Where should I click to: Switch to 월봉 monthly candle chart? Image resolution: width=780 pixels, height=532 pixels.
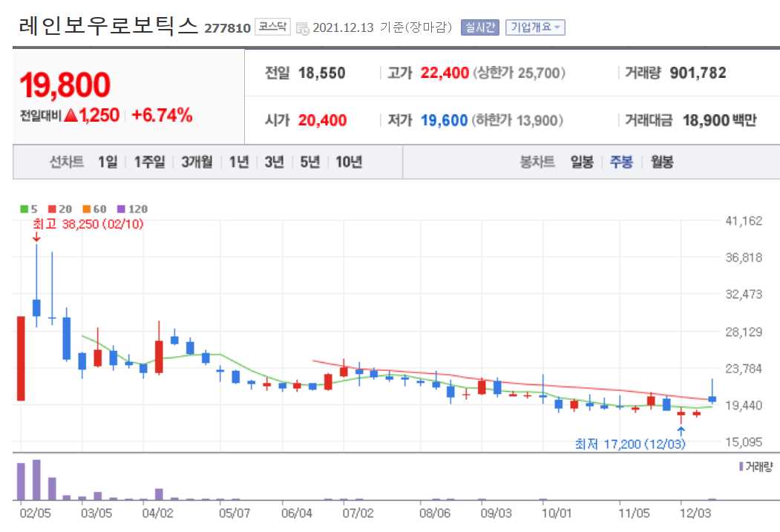[661, 162]
